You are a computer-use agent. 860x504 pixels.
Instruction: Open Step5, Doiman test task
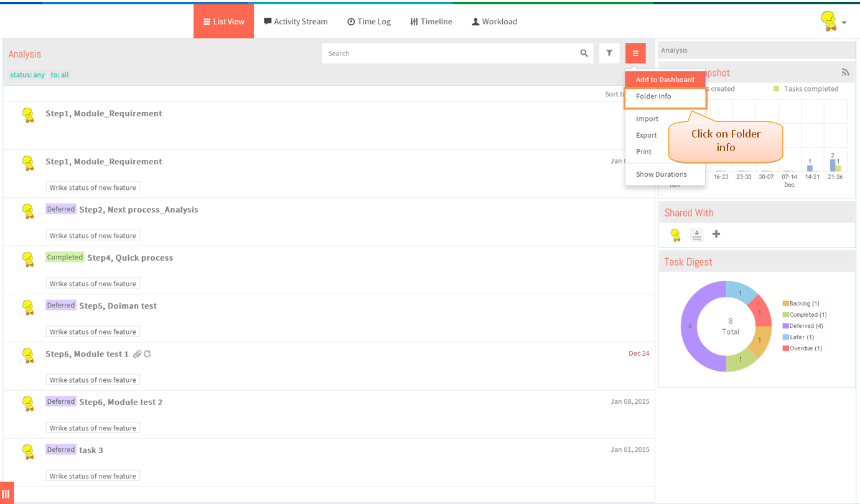118,306
